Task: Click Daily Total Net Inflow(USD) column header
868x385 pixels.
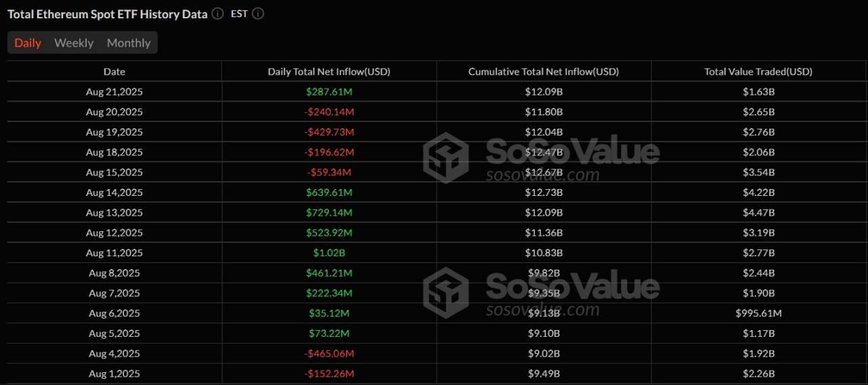Action: coord(329,71)
